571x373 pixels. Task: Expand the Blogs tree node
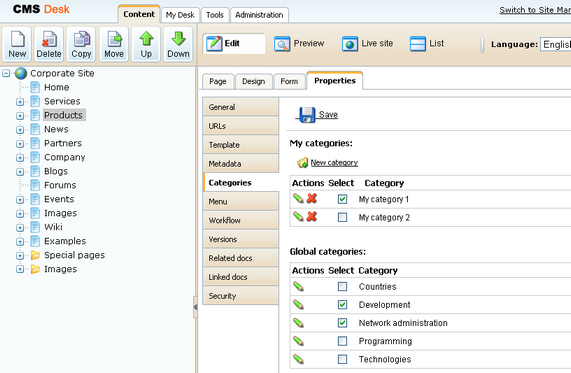20,172
